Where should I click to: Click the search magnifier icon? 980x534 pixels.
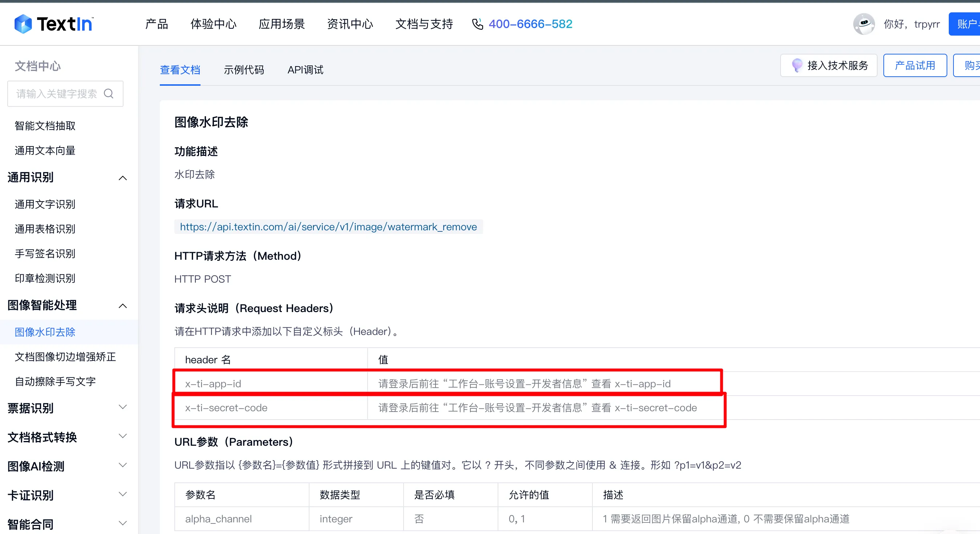(109, 94)
